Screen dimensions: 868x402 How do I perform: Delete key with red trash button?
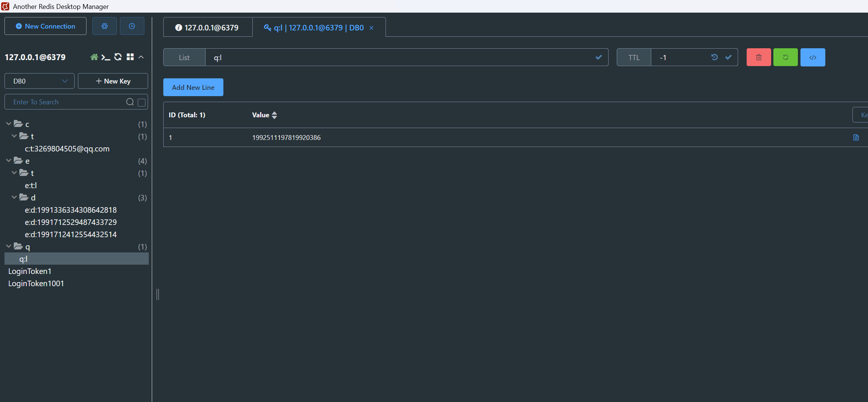coord(759,58)
